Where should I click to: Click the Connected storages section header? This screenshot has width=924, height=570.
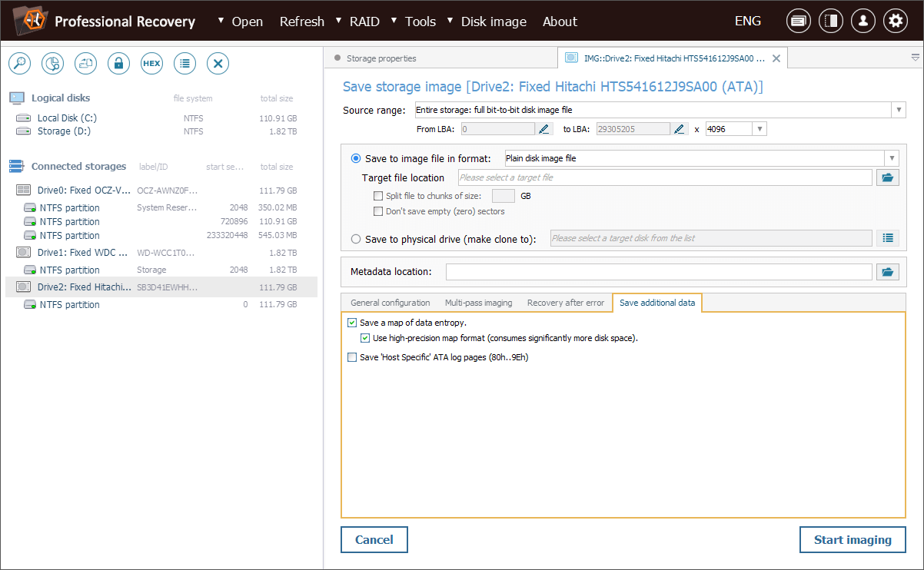78,167
